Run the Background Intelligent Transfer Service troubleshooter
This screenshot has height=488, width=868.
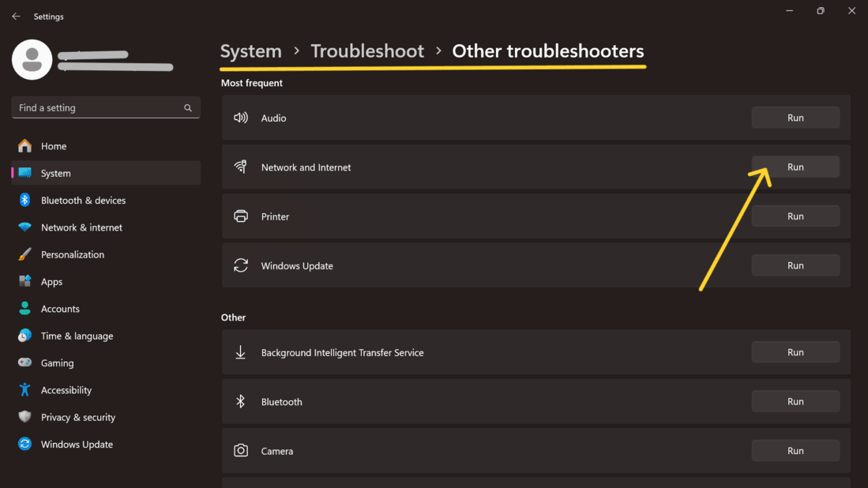coord(795,352)
